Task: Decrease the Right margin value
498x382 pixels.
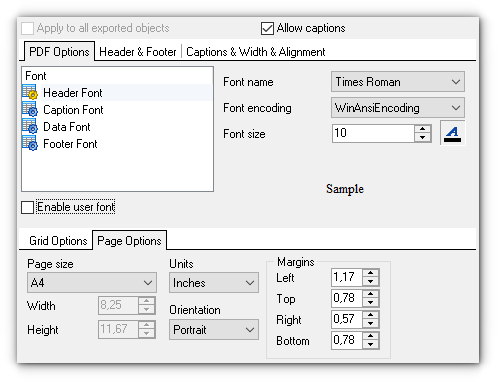Action: (x=370, y=323)
